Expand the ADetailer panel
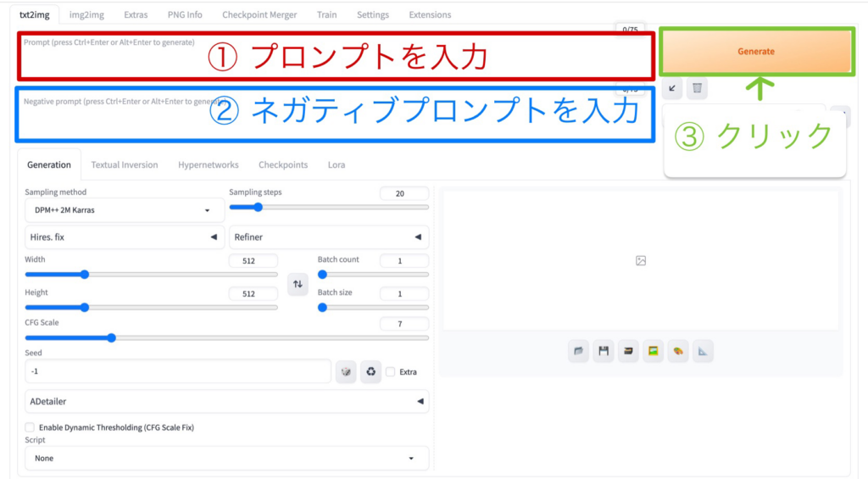Viewport: 868px width, 479px height. pos(226,401)
